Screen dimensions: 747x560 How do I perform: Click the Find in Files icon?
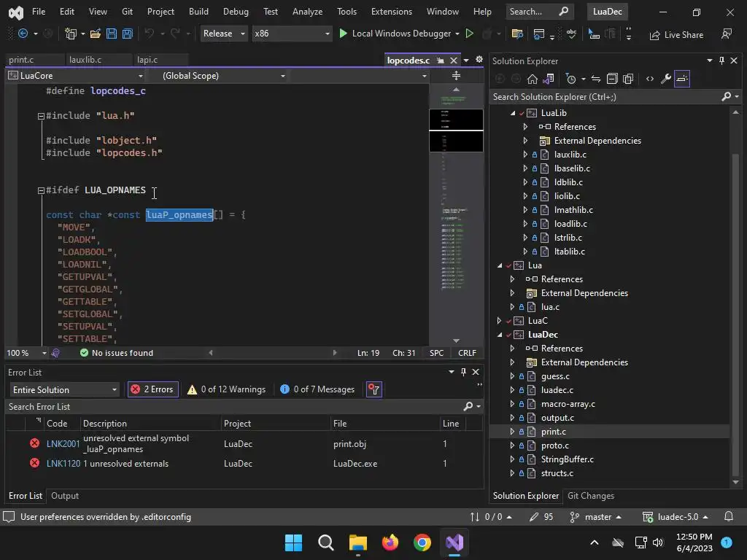click(x=517, y=34)
